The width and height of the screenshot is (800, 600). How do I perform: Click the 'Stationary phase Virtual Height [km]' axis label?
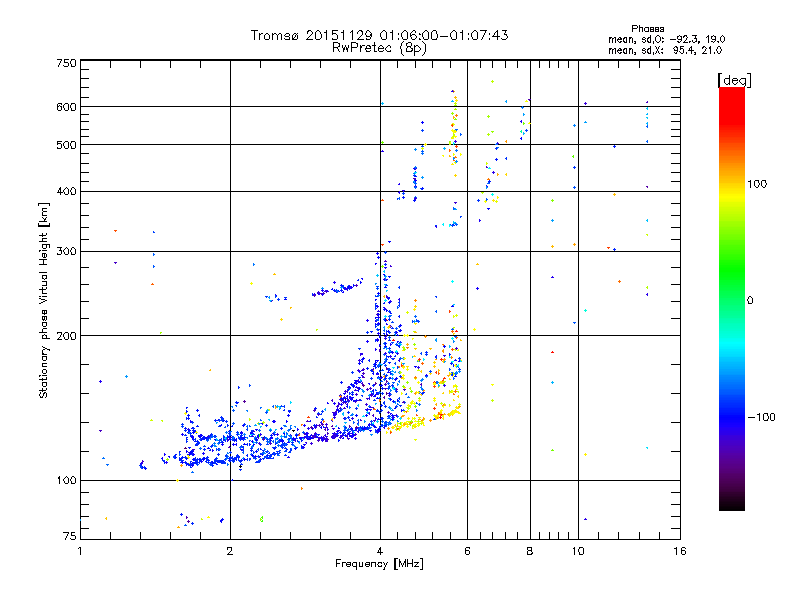click(44, 301)
